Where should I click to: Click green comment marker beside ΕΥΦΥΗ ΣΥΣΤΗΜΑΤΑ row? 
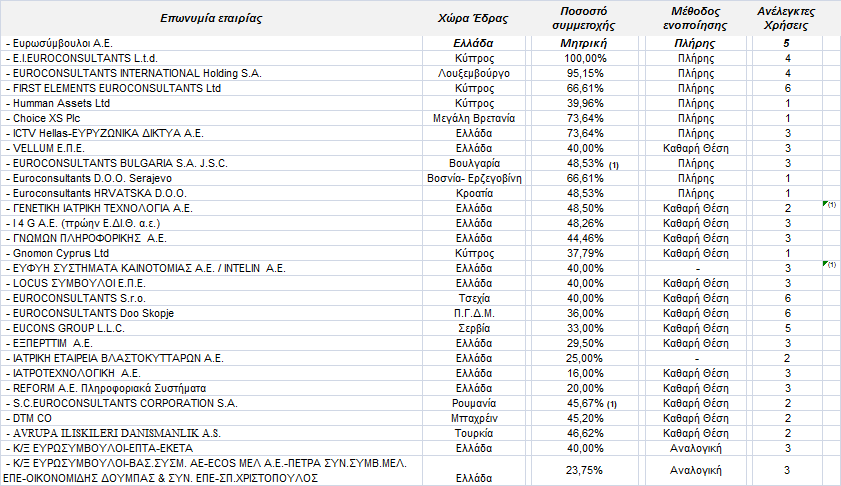825,263
